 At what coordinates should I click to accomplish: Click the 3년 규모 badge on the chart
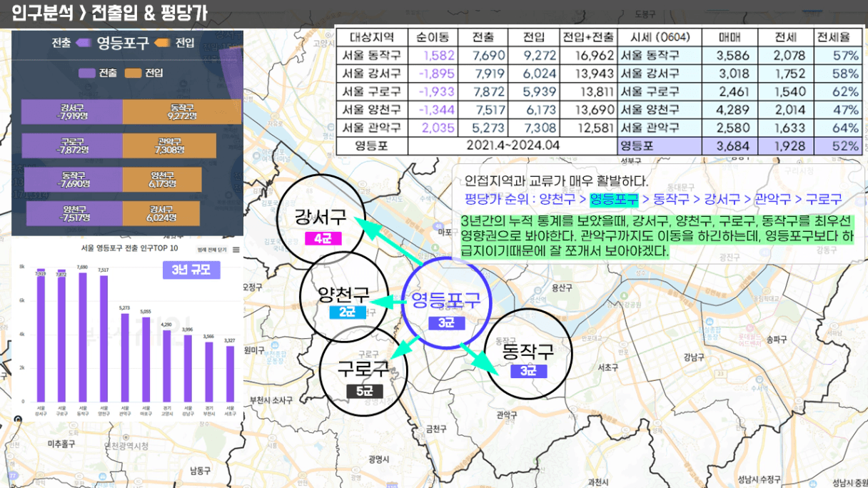click(191, 271)
